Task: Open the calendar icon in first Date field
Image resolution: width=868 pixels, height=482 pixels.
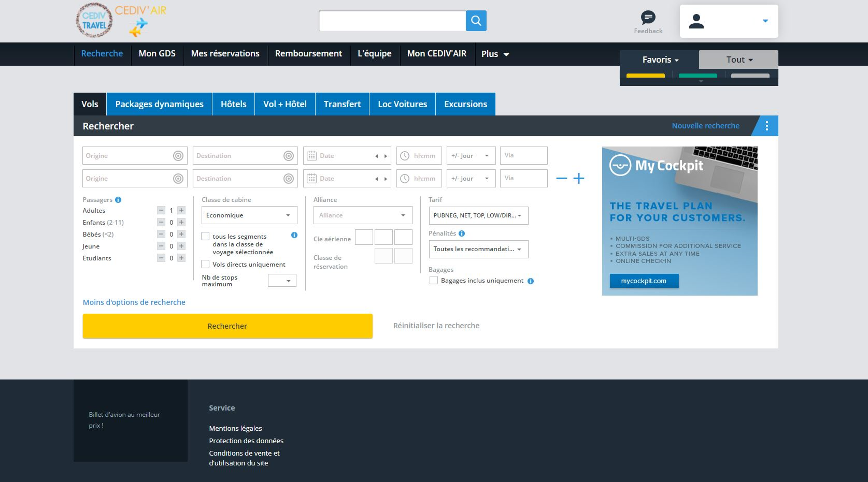Action: tap(311, 156)
